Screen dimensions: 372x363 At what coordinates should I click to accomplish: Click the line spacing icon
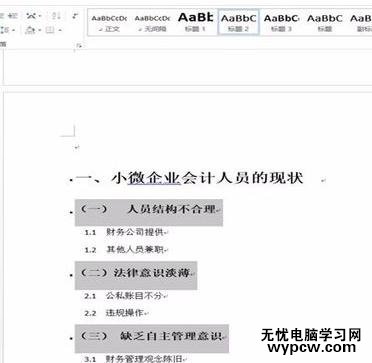(x=6, y=31)
